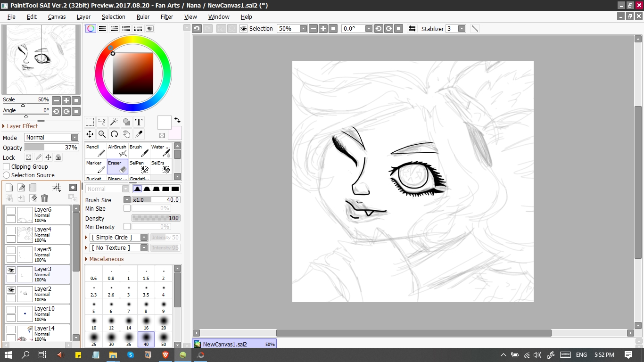Open the Canvas menu
Image resolution: width=644 pixels, height=362 pixels.
57,17
